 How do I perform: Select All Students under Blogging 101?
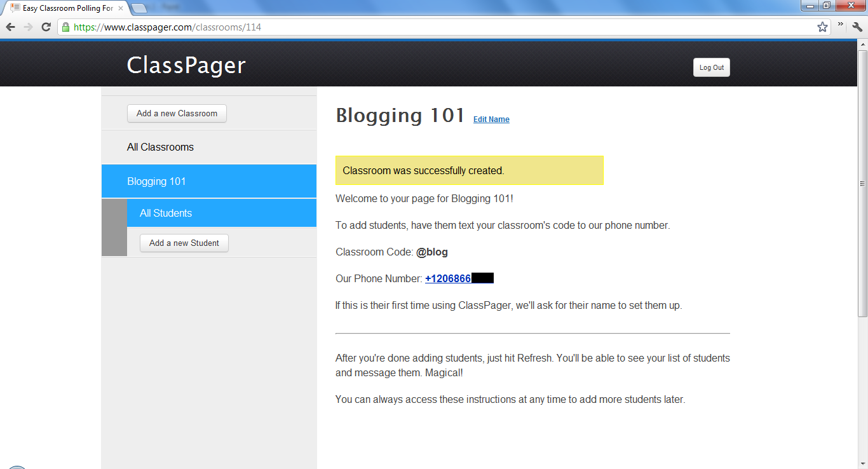click(165, 212)
